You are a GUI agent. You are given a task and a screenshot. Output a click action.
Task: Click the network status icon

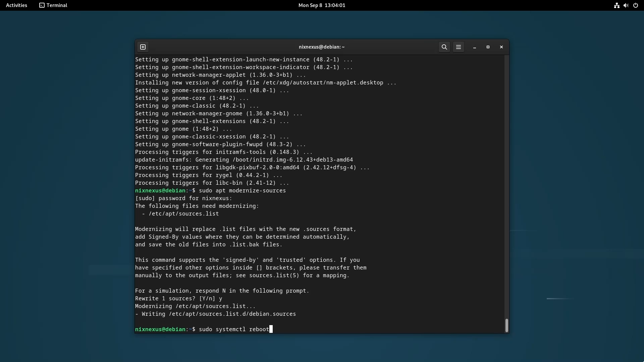click(616, 5)
